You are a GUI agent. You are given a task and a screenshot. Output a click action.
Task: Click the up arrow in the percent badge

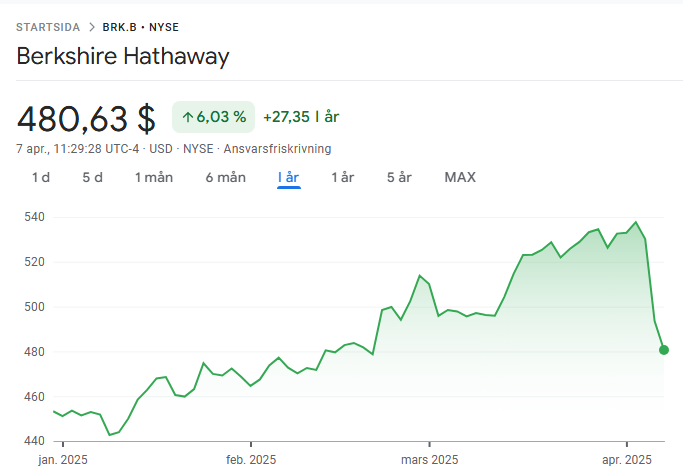point(188,117)
